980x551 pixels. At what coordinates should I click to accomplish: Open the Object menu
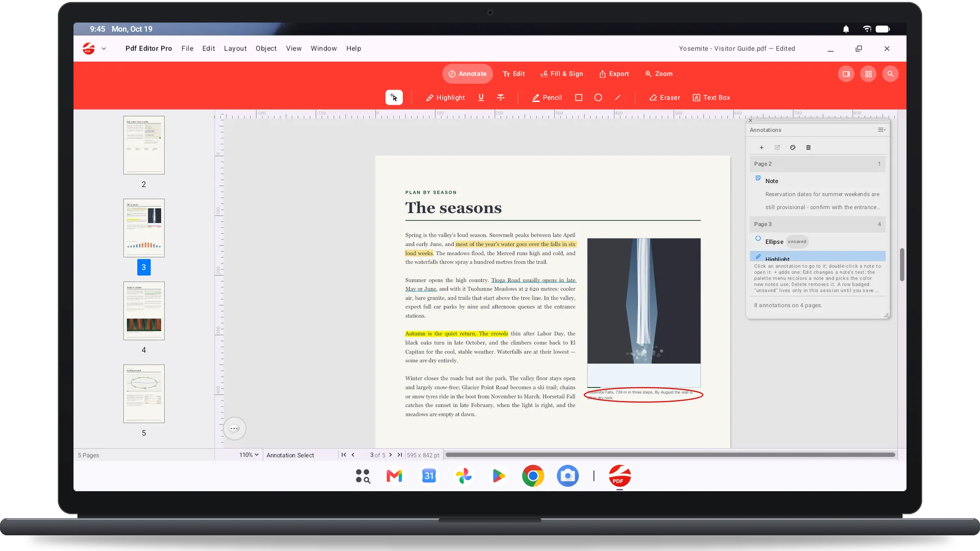[266, 49]
